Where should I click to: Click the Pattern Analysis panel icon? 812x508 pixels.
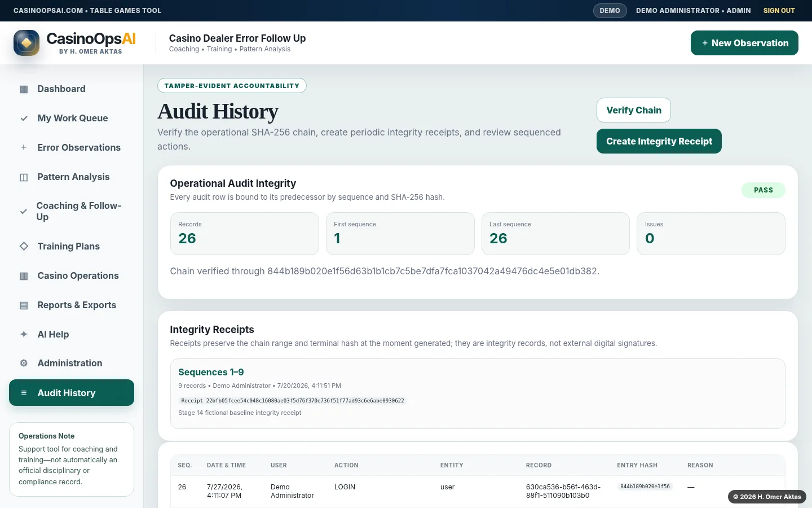point(24,177)
